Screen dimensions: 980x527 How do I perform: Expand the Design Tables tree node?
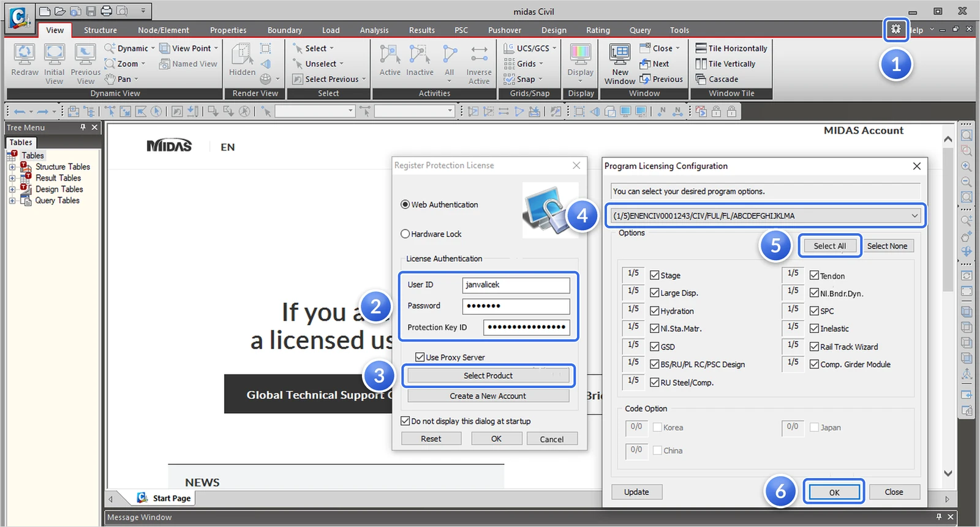[x=12, y=189]
